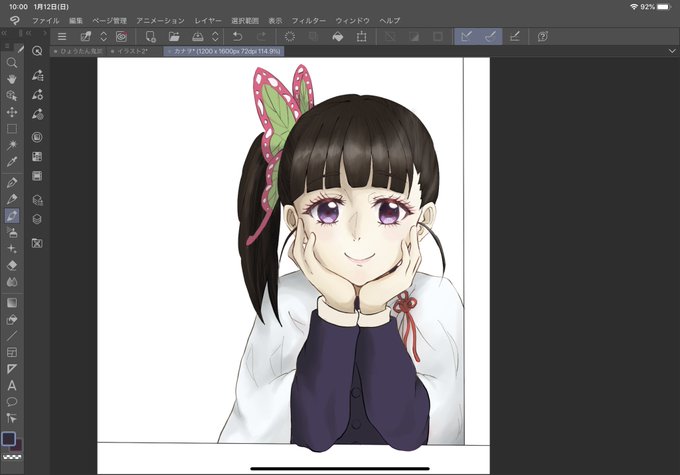
Task: Click the Clear starburst toolbar icon
Action: click(x=290, y=36)
